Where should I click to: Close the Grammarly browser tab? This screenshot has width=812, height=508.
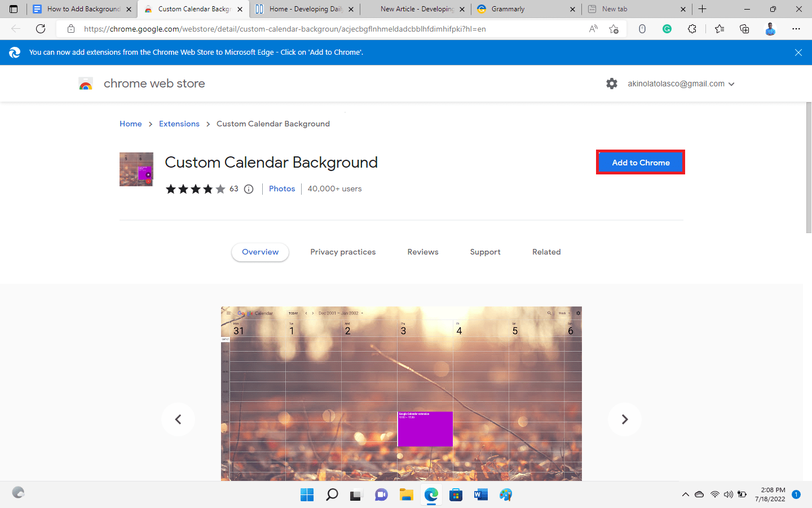coord(572,9)
